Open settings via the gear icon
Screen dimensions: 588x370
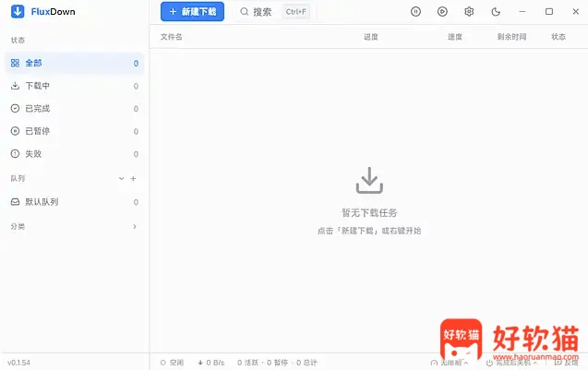click(x=469, y=12)
